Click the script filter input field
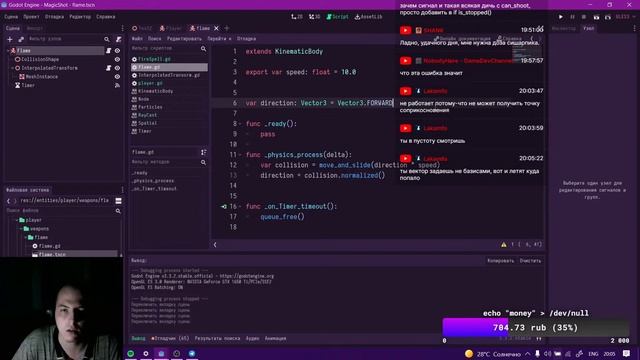The height and width of the screenshot is (360, 640). [x=165, y=49]
